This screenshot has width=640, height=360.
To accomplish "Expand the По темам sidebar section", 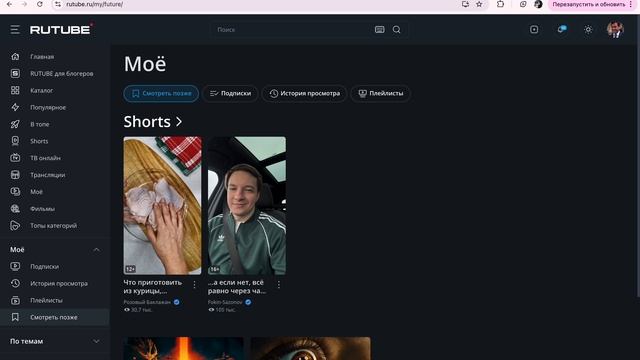I will pyautogui.click(x=96, y=341).
